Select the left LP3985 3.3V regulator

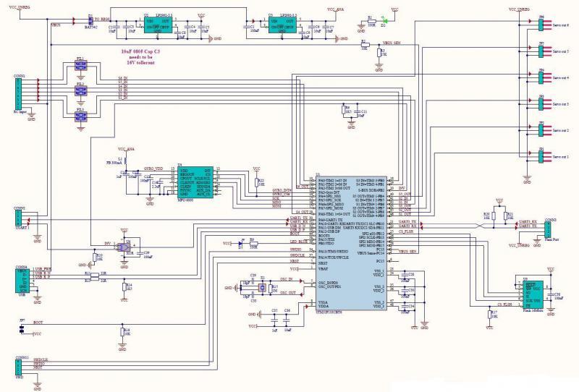point(161,24)
